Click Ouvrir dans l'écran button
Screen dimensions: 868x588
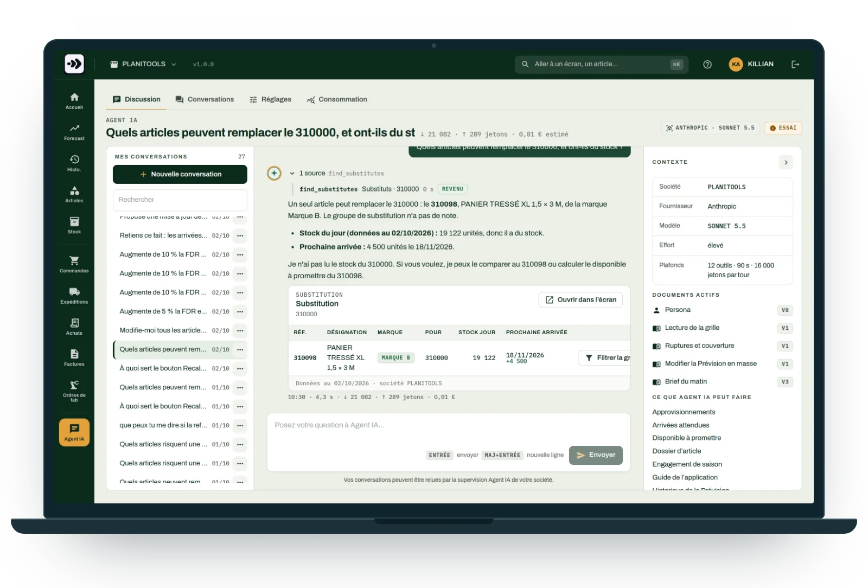[580, 300]
